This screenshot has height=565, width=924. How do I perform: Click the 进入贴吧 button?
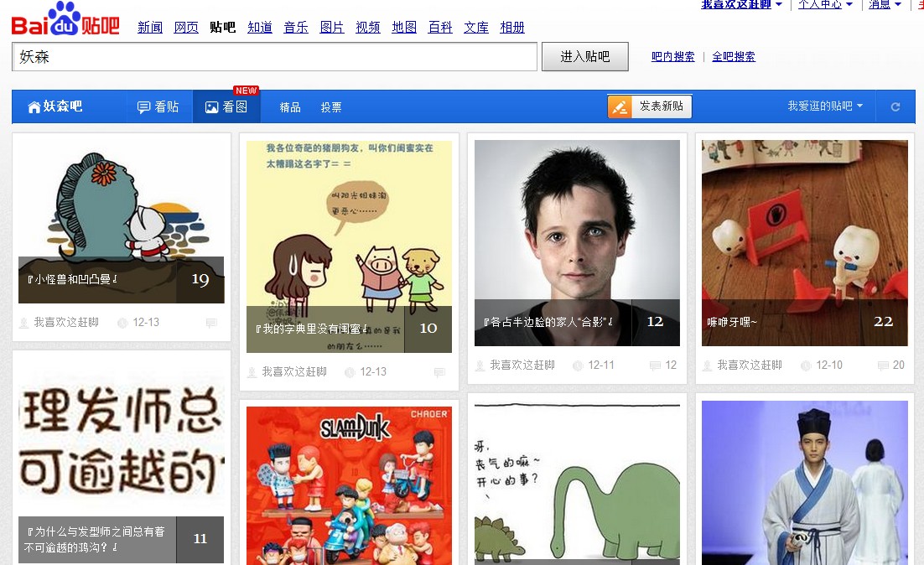click(x=585, y=56)
